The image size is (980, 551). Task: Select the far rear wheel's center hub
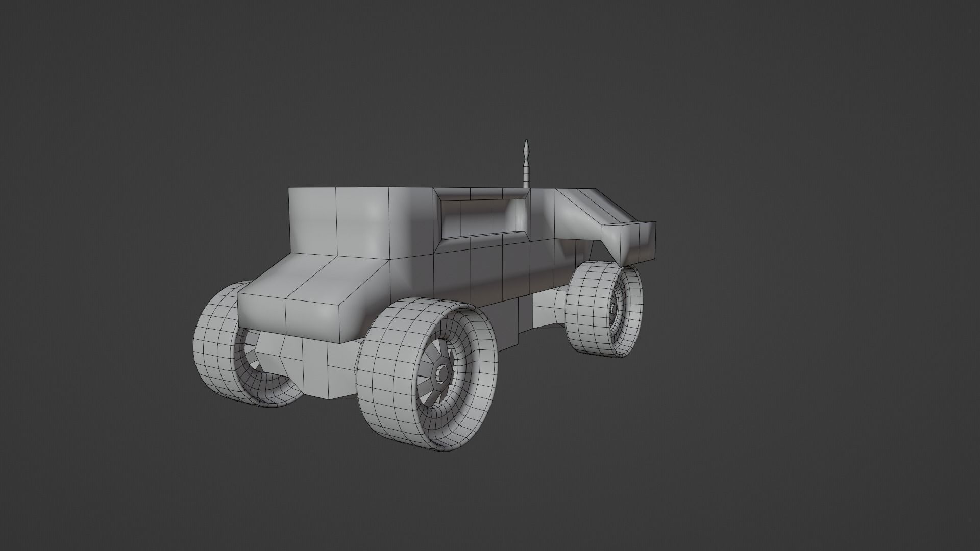pyautogui.click(x=613, y=309)
